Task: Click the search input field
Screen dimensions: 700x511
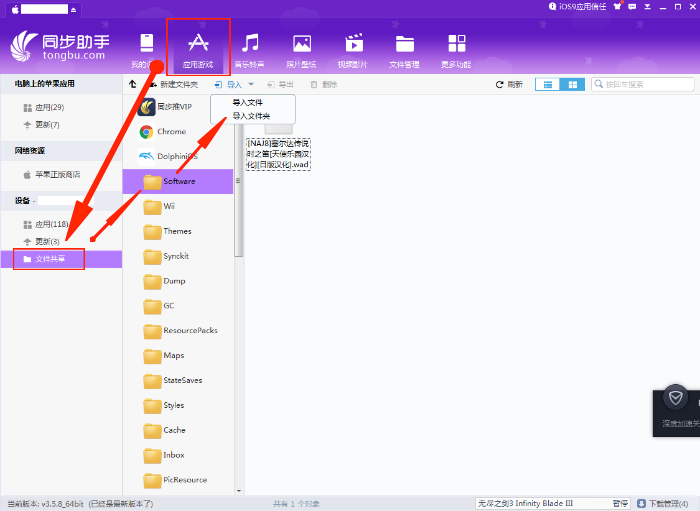Action: point(643,84)
